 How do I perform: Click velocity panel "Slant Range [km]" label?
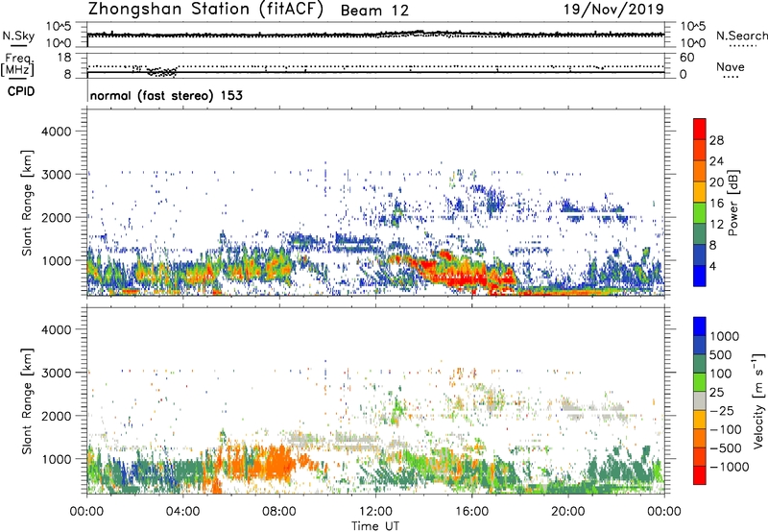coord(27,401)
